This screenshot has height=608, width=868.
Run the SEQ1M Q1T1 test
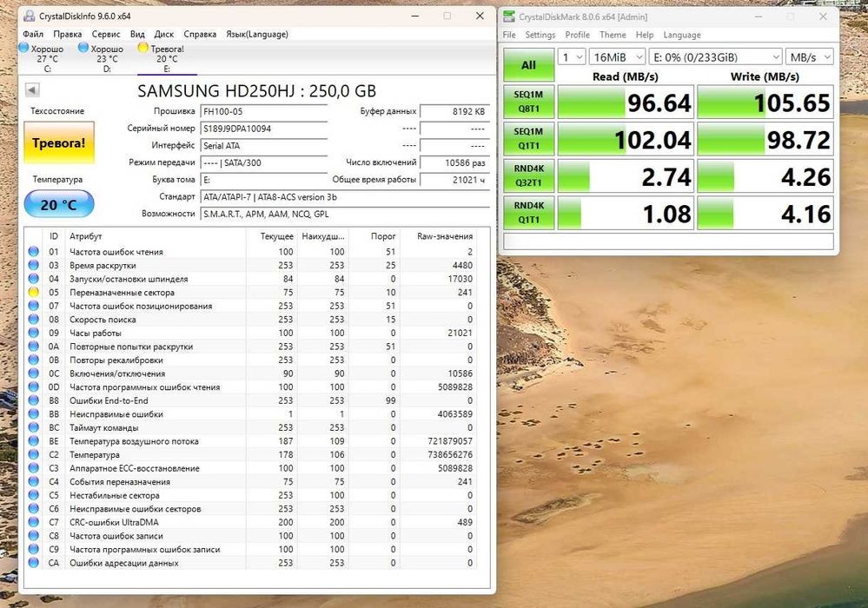[528, 139]
